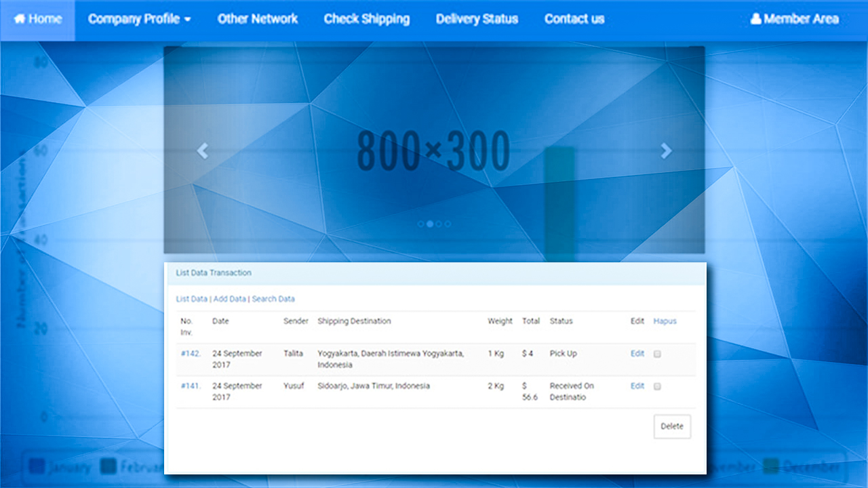
Task: Click the Home icon in navbar
Action: (x=20, y=19)
